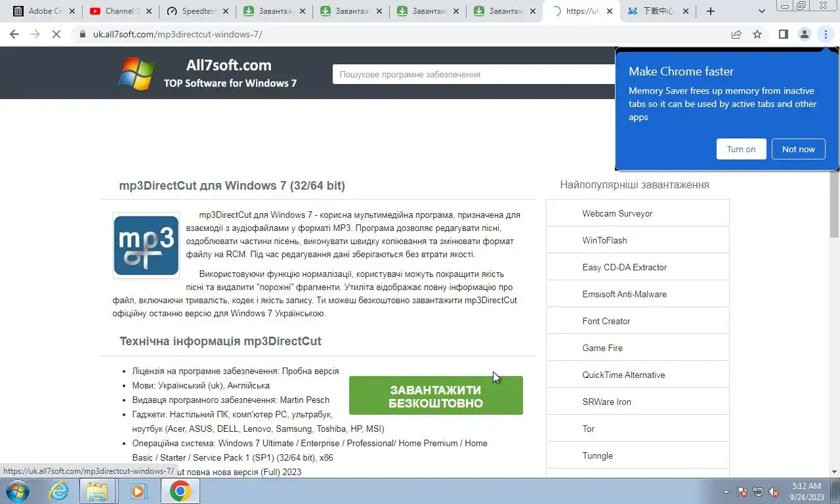Close the Adobe tab
840x504 pixels.
[x=72, y=11]
